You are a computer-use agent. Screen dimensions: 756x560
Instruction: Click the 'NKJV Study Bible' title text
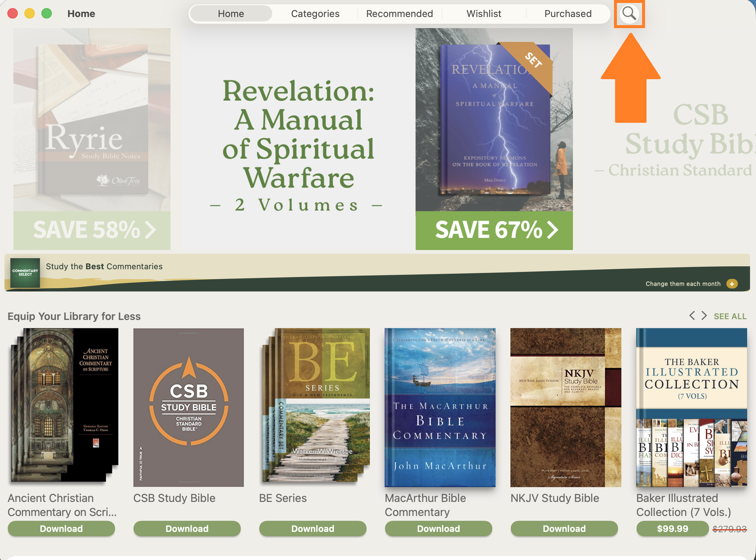click(555, 498)
